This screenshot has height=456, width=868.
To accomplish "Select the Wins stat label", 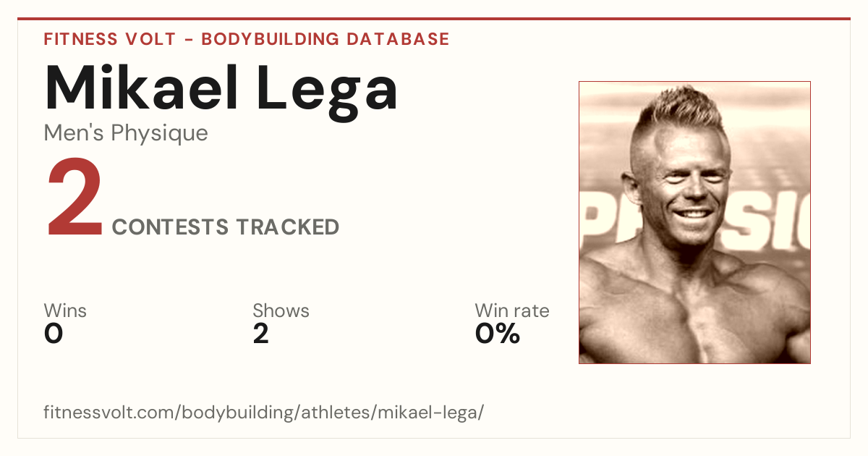I will (x=65, y=311).
